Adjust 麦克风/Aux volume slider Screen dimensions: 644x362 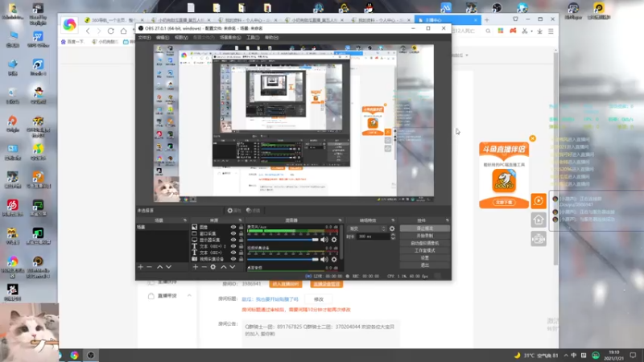tap(283, 240)
